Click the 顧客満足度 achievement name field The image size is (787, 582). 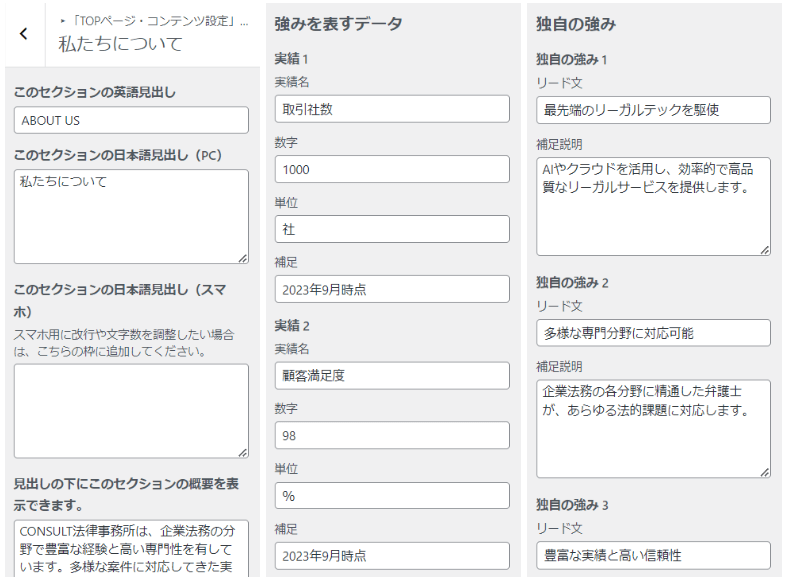point(392,375)
